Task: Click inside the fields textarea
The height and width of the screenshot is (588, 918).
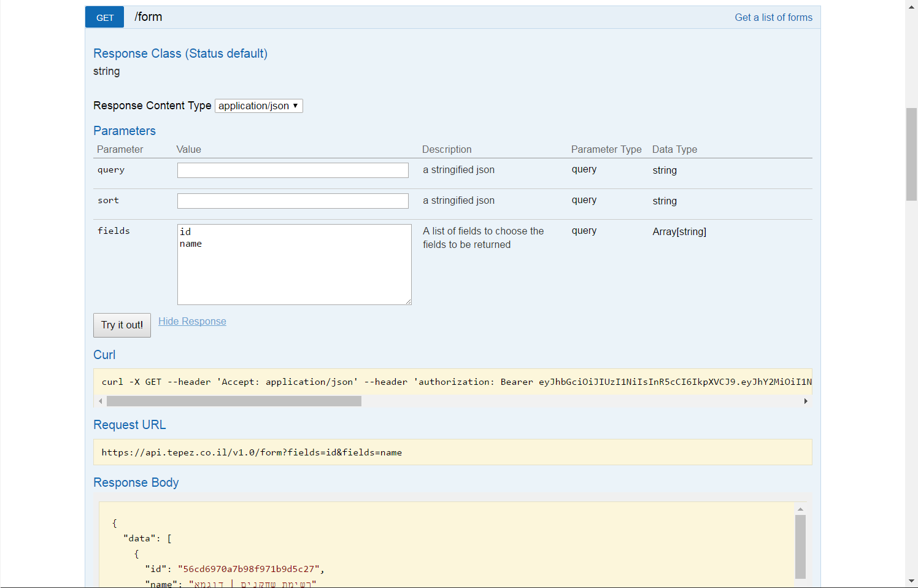Action: [294, 265]
